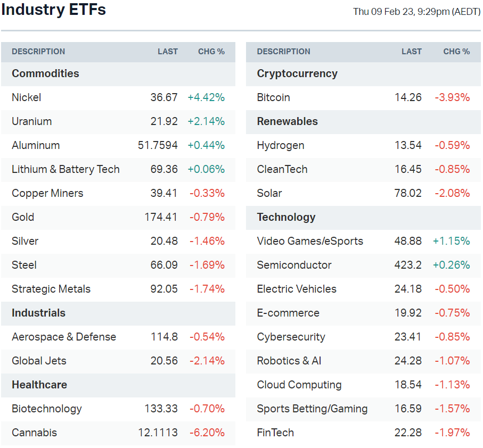The width and height of the screenshot is (483, 448).
Task: Sort left table by CHG % header
Action: [211, 52]
